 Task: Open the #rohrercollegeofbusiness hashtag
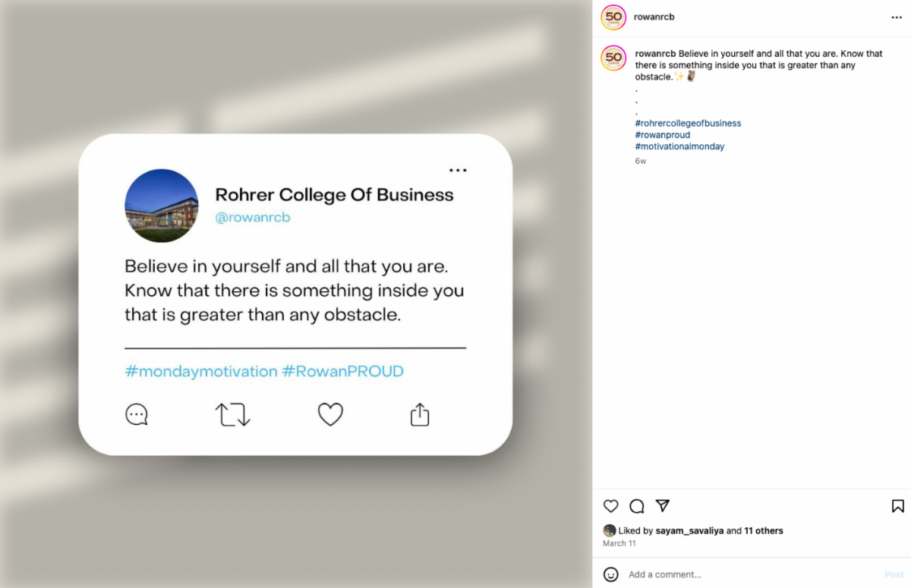coord(688,123)
